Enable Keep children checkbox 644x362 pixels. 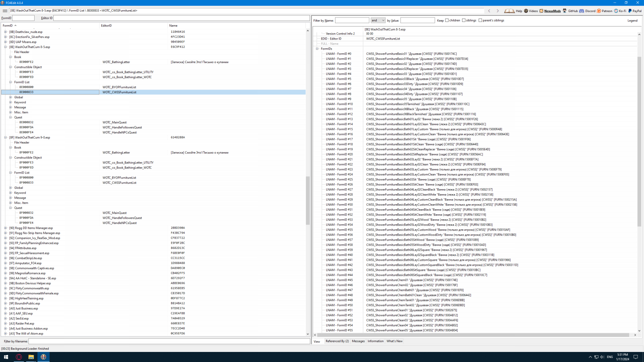447,20
